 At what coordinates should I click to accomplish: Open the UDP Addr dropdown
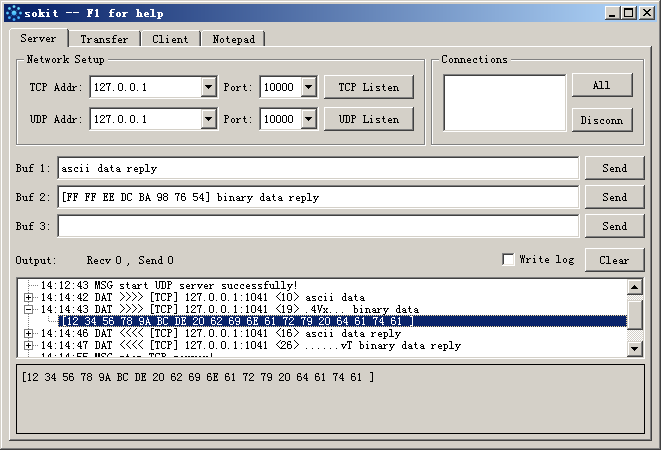[x=208, y=120]
